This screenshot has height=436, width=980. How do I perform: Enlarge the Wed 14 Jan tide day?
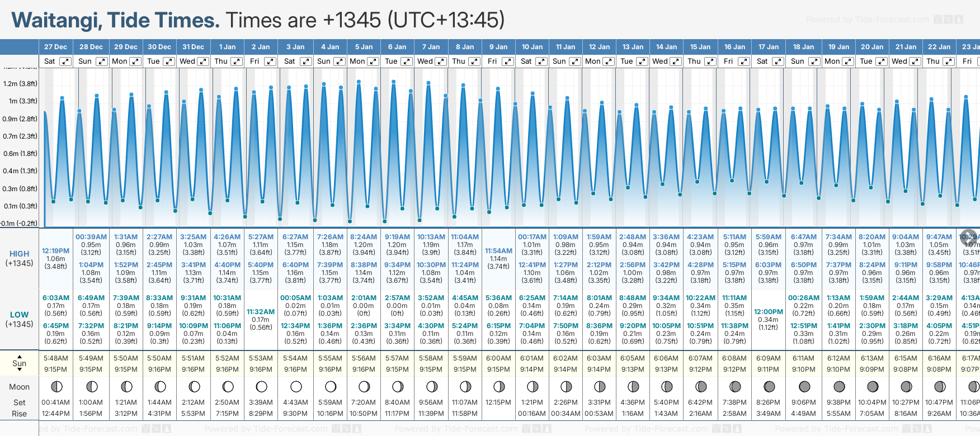tap(676, 61)
